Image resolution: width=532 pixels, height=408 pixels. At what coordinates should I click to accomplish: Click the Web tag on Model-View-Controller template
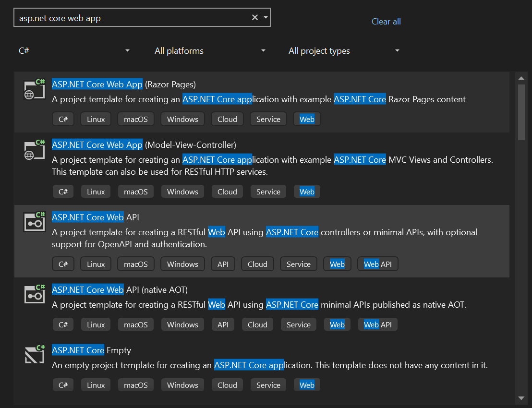307,192
